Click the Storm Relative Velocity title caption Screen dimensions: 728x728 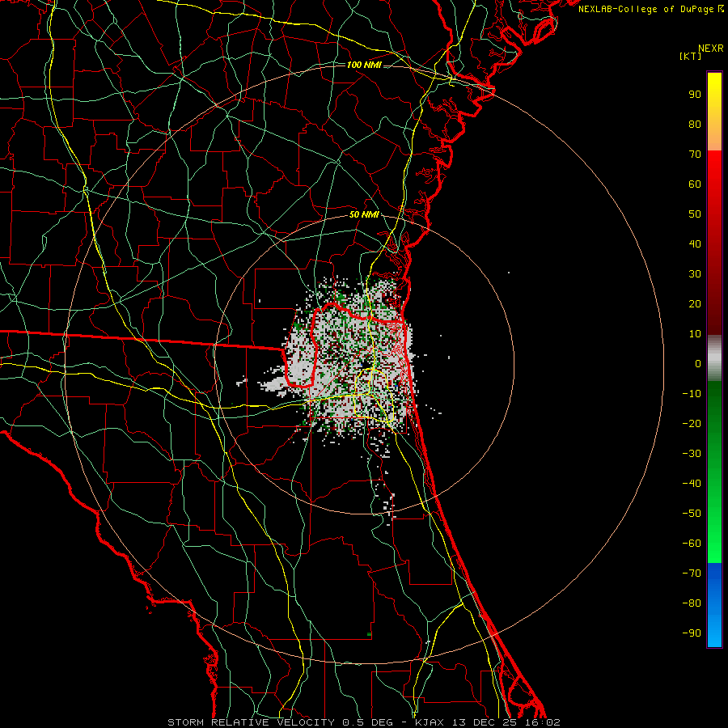(x=250, y=722)
